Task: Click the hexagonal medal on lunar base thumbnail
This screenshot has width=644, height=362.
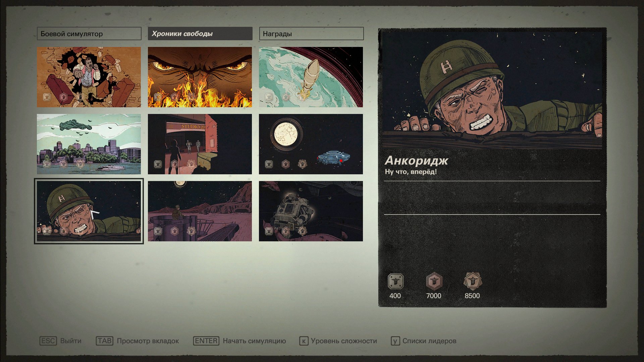Action: [174, 231]
